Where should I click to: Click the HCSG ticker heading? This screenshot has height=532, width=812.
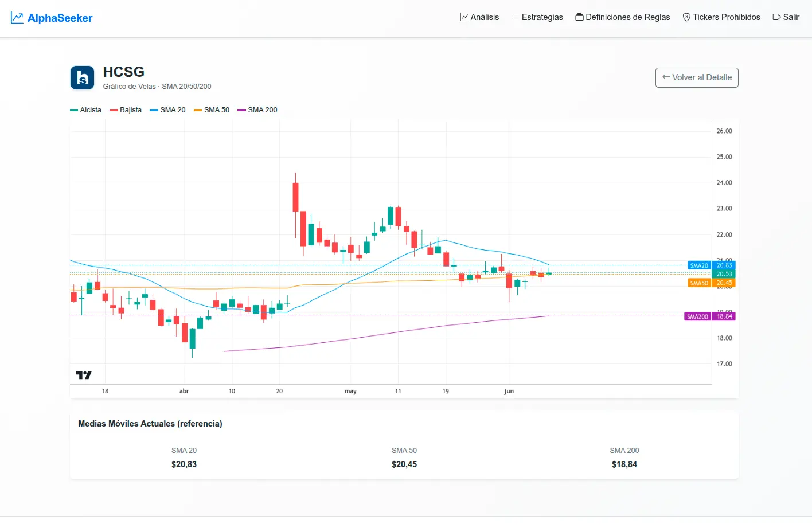[124, 72]
